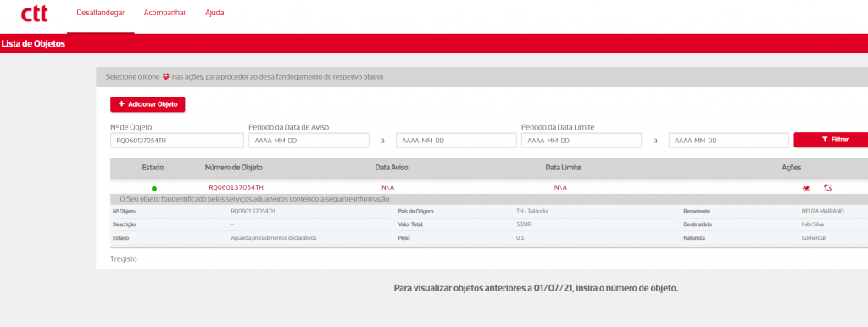Viewport: 868px width, 327px height.
Task: Click the 1 registo count text
Action: 124,258
